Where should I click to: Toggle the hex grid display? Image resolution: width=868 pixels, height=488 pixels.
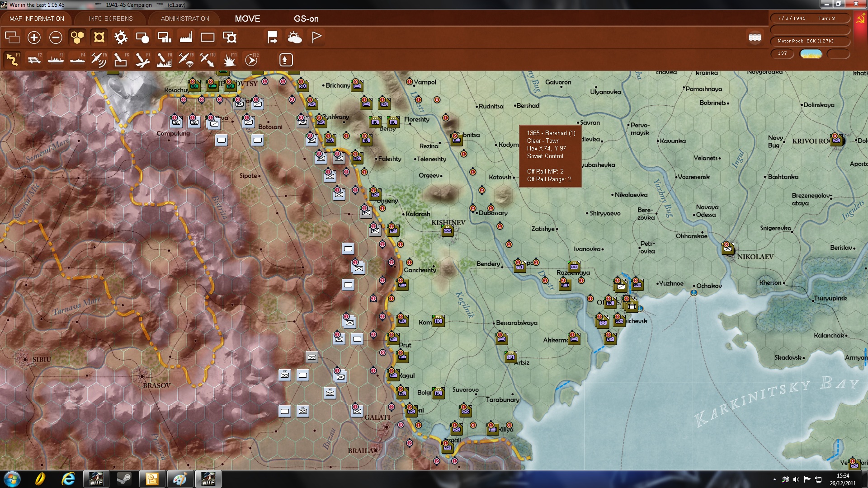(x=77, y=38)
